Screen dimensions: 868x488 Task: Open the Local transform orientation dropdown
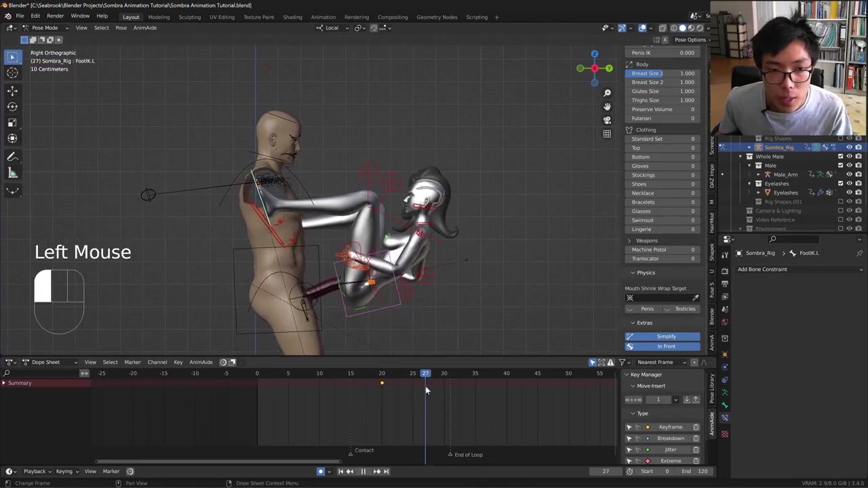[x=332, y=28]
